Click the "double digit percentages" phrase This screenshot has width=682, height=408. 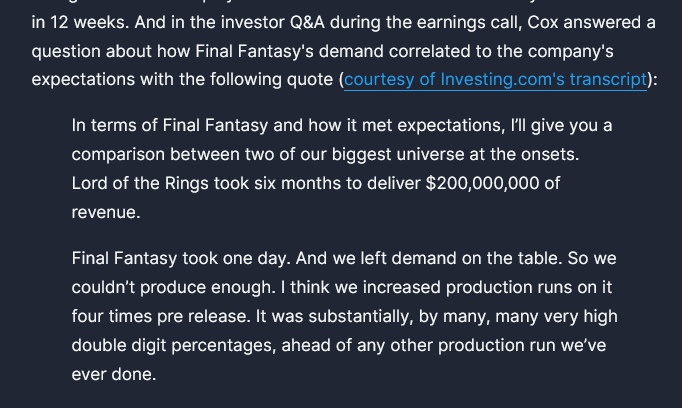tap(174, 346)
